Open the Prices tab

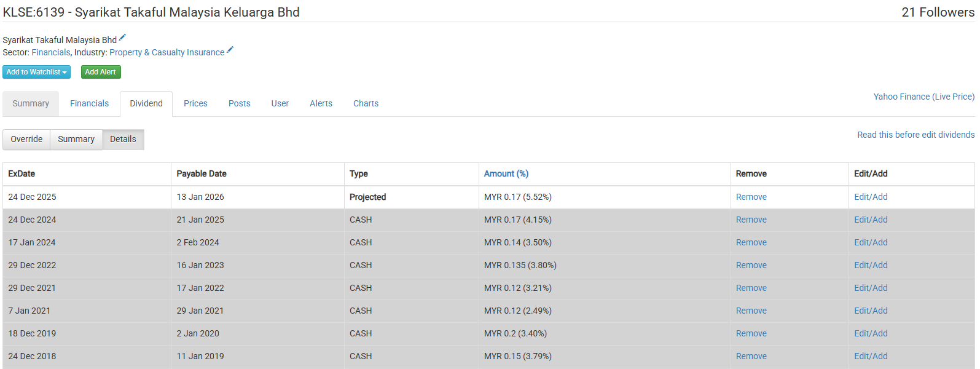(195, 103)
